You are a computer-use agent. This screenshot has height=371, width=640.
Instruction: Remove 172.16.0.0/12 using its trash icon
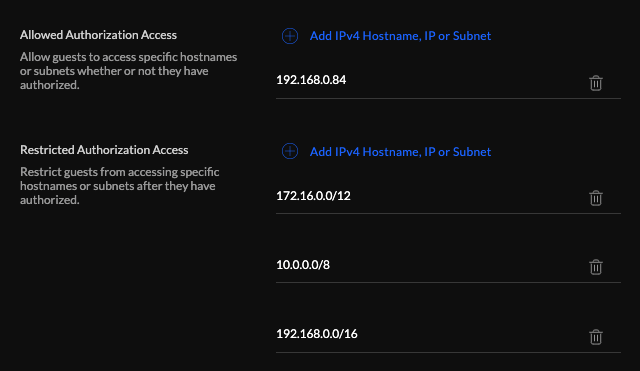tap(596, 198)
